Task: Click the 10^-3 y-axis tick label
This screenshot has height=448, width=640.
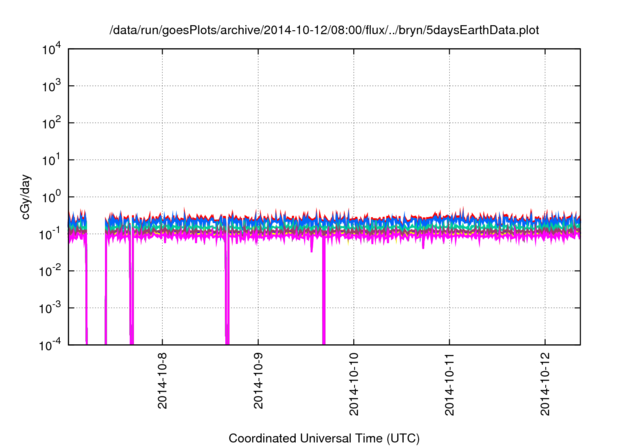Action: point(50,308)
